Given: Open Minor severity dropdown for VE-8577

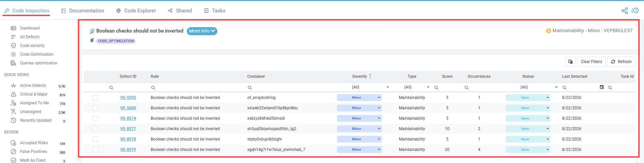Looking at the screenshot, I should [359, 129].
